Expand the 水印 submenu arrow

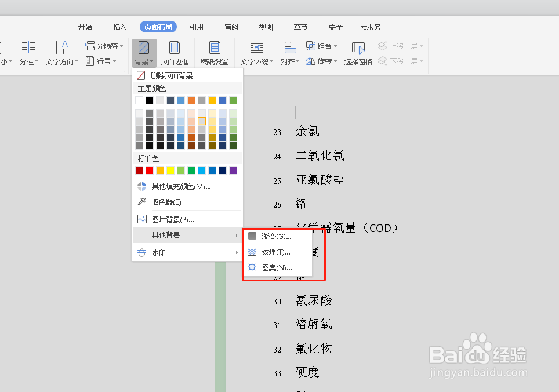pos(237,252)
